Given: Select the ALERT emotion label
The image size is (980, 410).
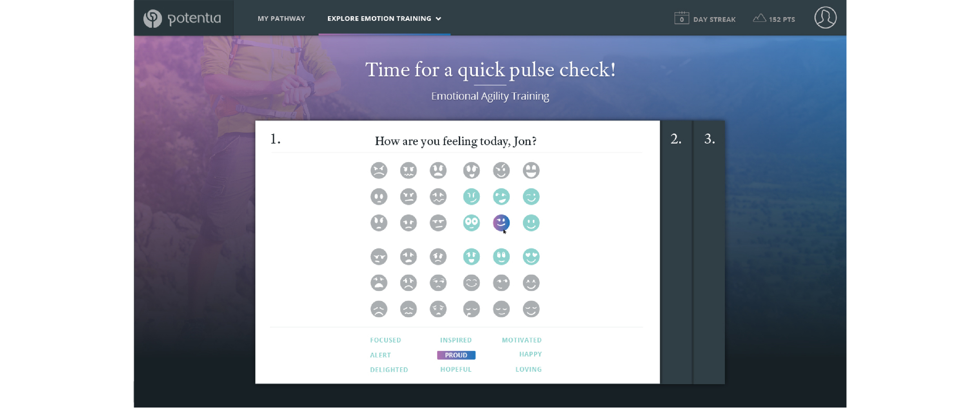Looking at the screenshot, I should [380, 355].
